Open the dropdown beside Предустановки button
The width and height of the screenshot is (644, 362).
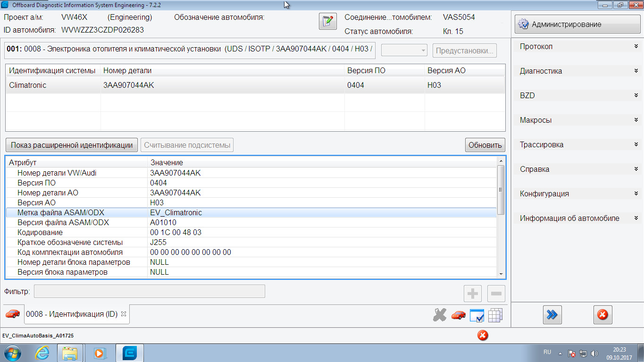[x=404, y=51]
